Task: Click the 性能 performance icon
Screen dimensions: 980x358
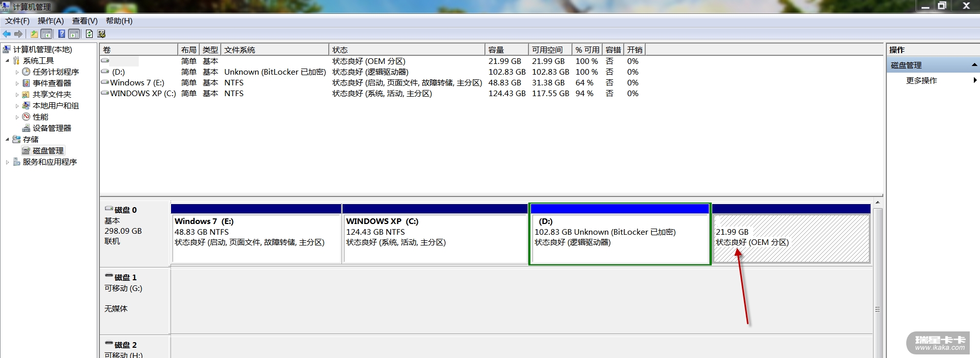Action: (x=26, y=117)
